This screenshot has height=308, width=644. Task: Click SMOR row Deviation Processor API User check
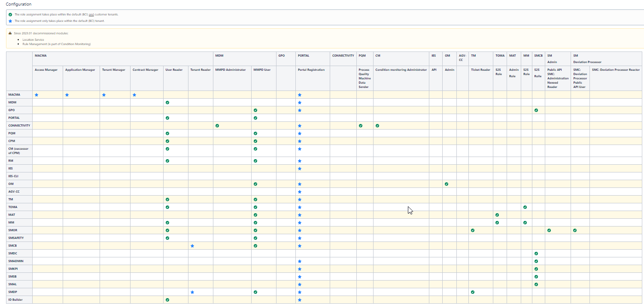click(x=575, y=230)
